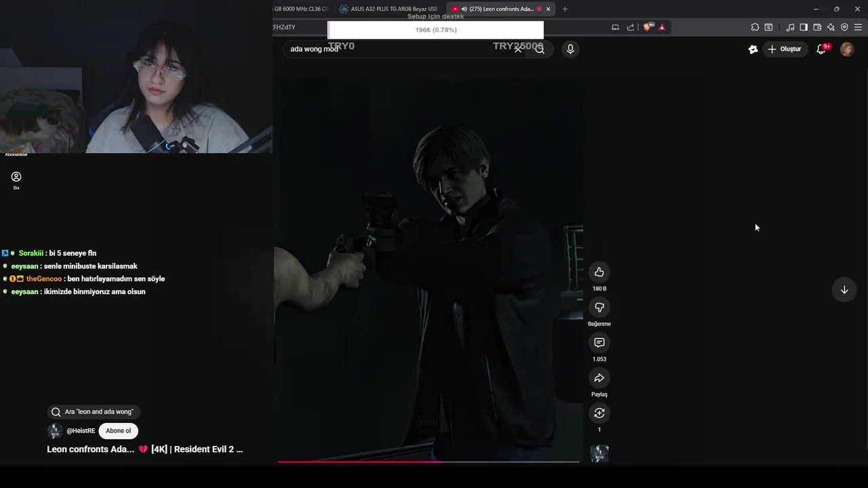The image size is (868, 488).
Task: Go to the next short with down arrow
Action: [x=844, y=289]
